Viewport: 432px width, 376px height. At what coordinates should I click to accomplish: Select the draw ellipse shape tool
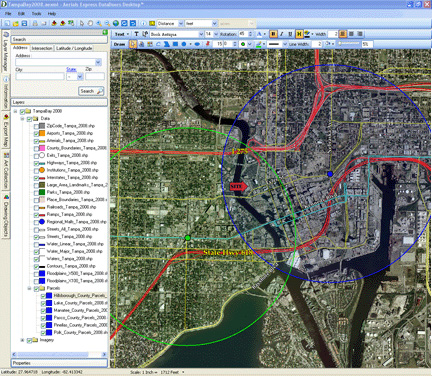tap(197, 44)
